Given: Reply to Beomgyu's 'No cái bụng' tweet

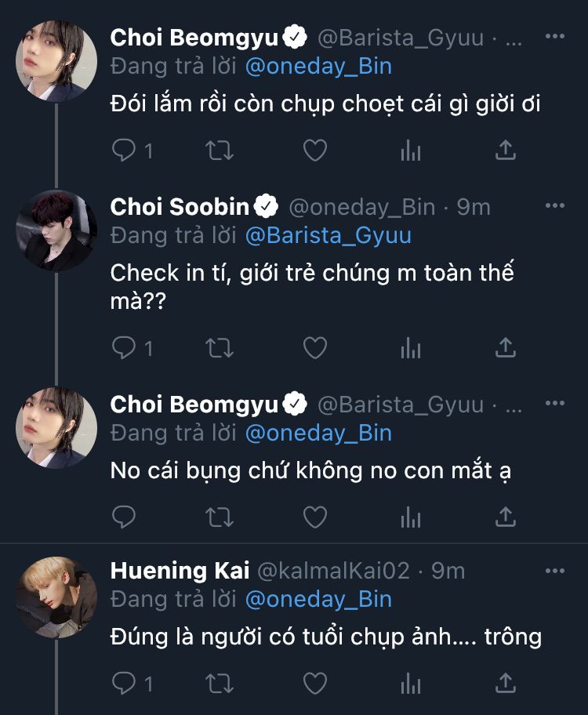Looking at the screenshot, I should (x=124, y=517).
